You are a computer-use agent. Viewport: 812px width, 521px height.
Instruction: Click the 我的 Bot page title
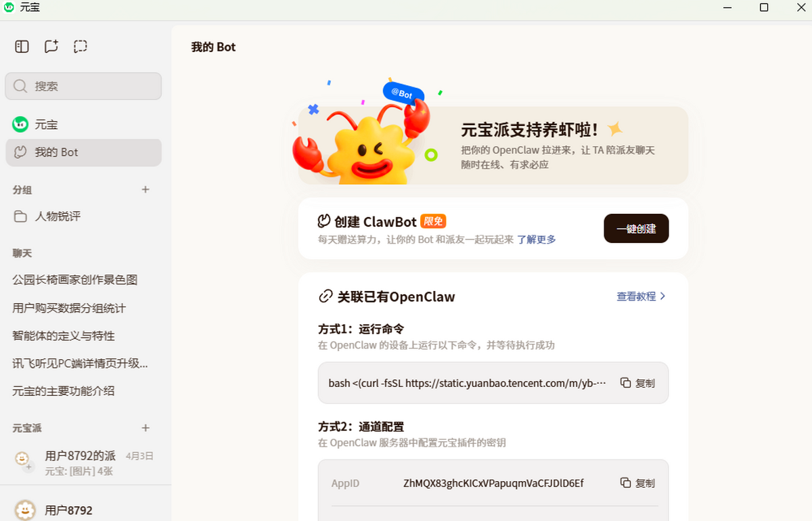(x=213, y=47)
